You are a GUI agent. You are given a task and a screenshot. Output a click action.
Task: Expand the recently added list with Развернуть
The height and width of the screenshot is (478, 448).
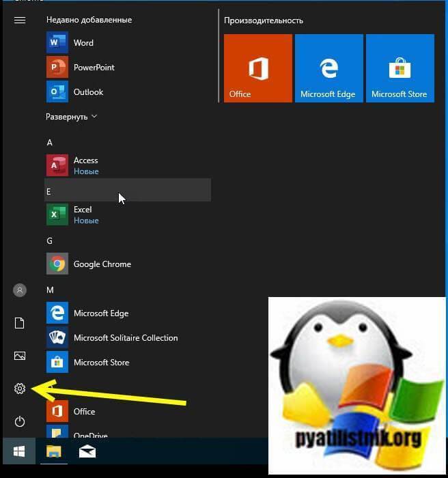click(71, 117)
